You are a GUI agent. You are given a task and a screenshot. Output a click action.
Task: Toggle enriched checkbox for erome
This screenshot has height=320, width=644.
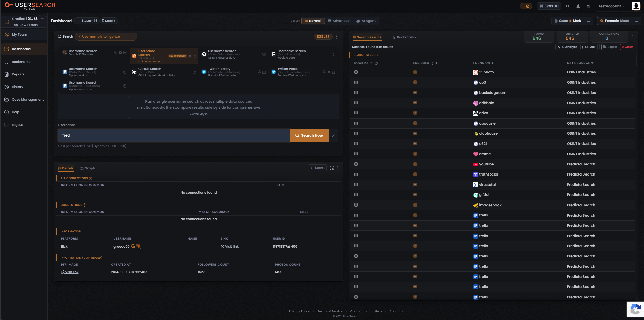click(x=415, y=154)
